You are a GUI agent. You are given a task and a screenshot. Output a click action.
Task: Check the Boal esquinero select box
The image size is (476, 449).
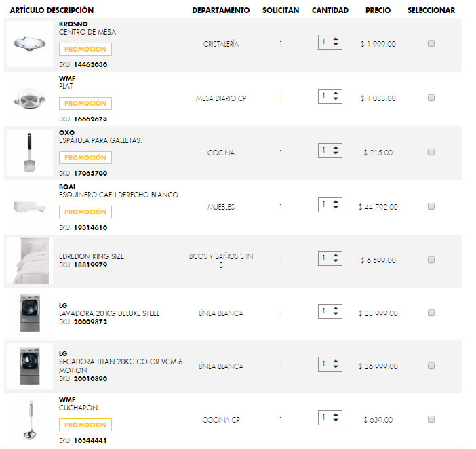tap(431, 206)
